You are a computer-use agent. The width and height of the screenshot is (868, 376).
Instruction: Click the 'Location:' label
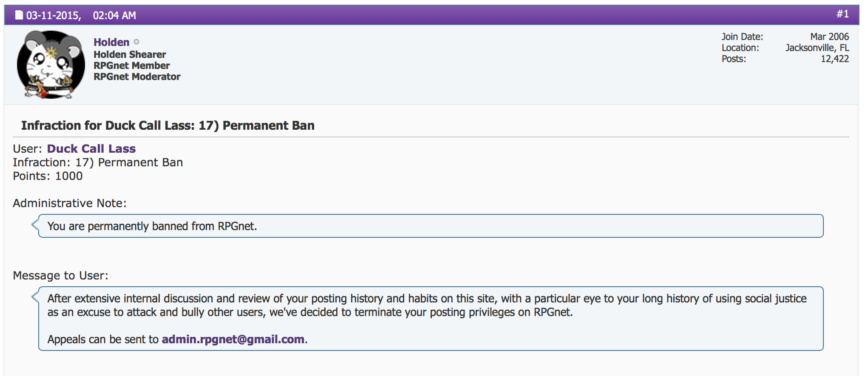point(740,48)
